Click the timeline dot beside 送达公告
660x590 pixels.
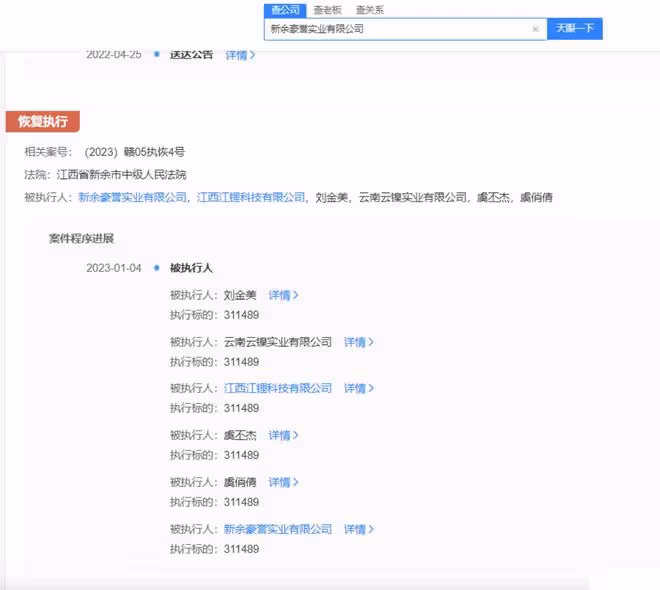point(157,54)
